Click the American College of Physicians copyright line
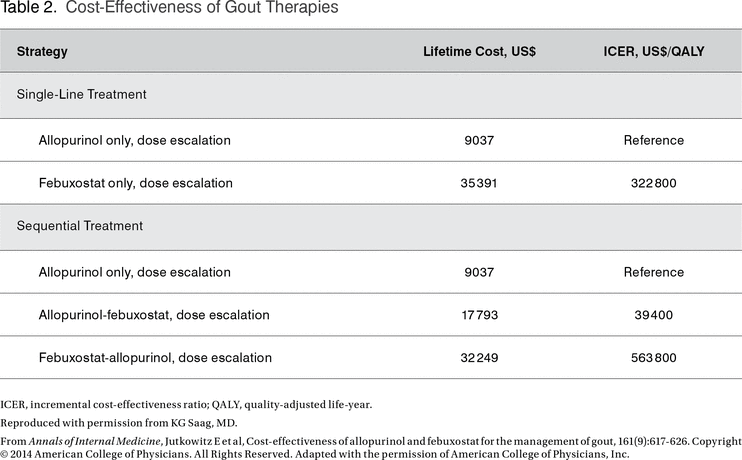Viewport: 742px width, 460px height. 316,453
